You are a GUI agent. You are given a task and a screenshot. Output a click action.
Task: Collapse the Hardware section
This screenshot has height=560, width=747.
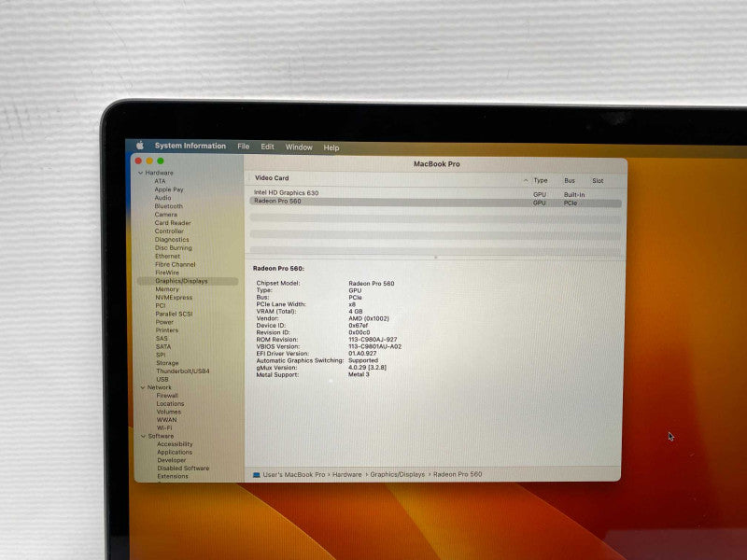click(141, 173)
